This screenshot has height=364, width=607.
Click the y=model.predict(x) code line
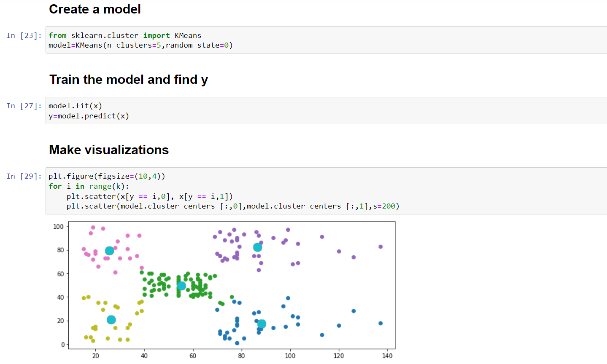(x=89, y=116)
